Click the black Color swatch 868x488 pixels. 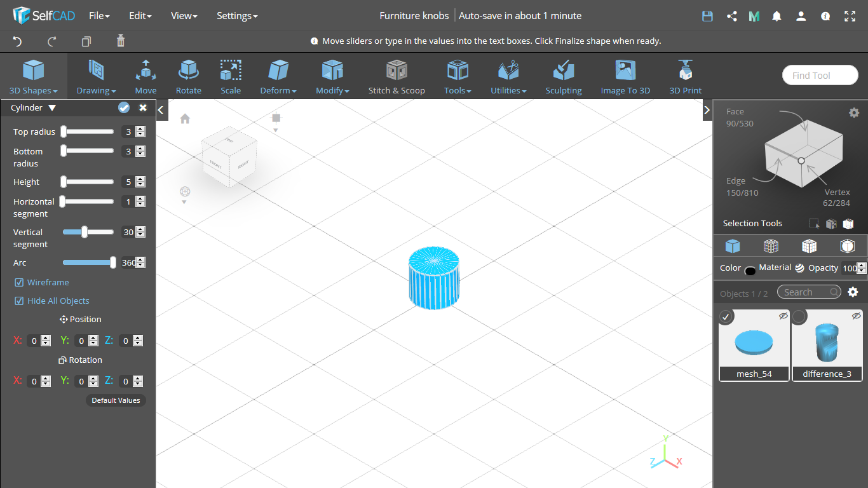pyautogui.click(x=750, y=271)
